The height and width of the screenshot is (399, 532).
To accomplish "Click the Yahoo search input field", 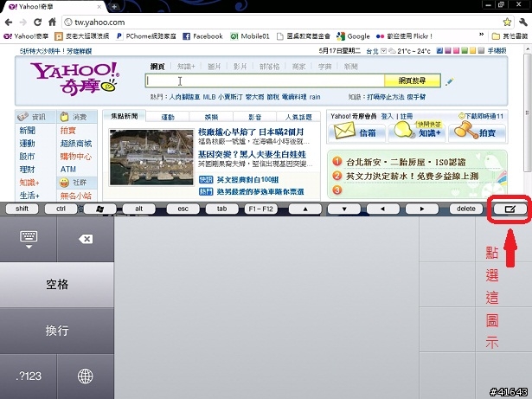I will pos(265,80).
